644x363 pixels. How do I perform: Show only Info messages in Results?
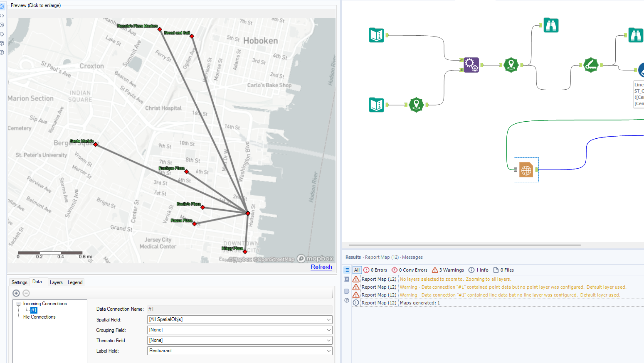[478, 270]
